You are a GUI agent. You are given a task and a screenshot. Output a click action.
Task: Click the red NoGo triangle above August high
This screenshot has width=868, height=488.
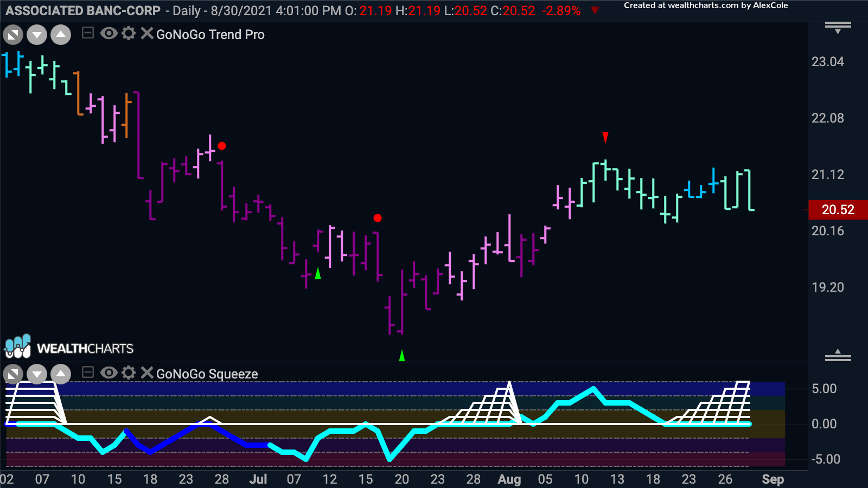(x=605, y=138)
